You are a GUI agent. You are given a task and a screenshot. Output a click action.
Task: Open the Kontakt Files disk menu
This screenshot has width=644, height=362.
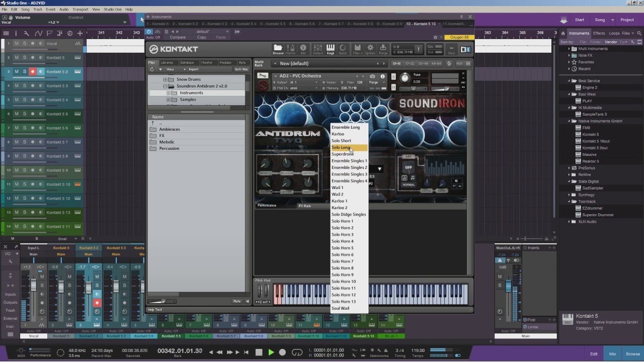click(x=357, y=49)
